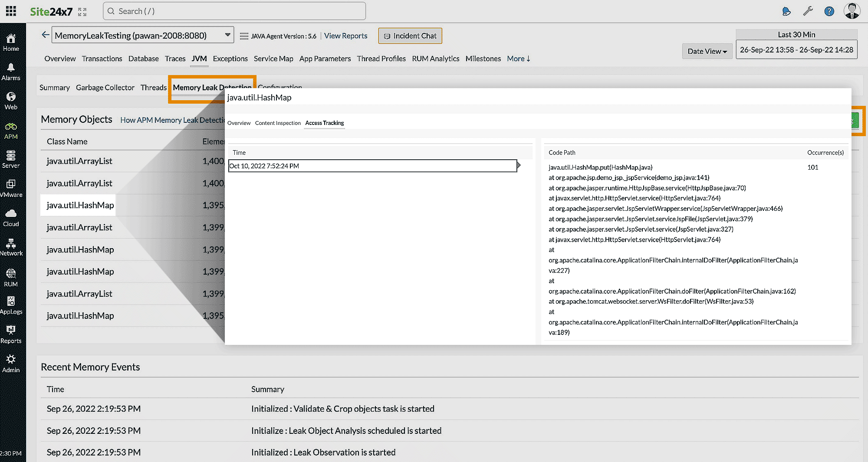
Task: Switch to the JVM Summary sub-tab
Action: [55, 88]
